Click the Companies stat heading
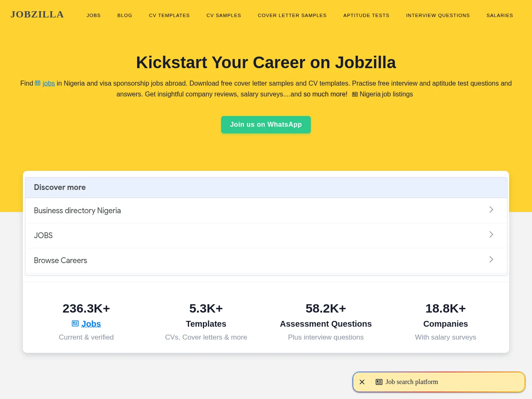Image resolution: width=532 pixels, height=399 pixels. tap(446, 324)
